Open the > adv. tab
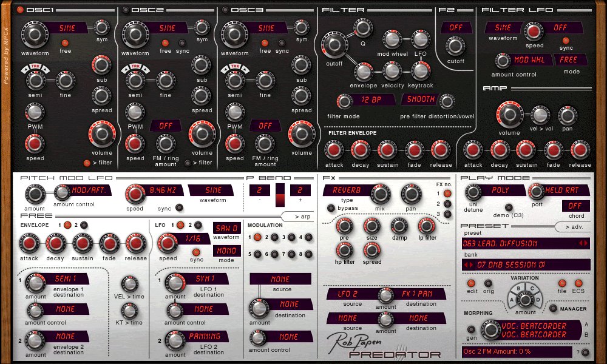Screen dimensions: 607x364 coord(574,227)
